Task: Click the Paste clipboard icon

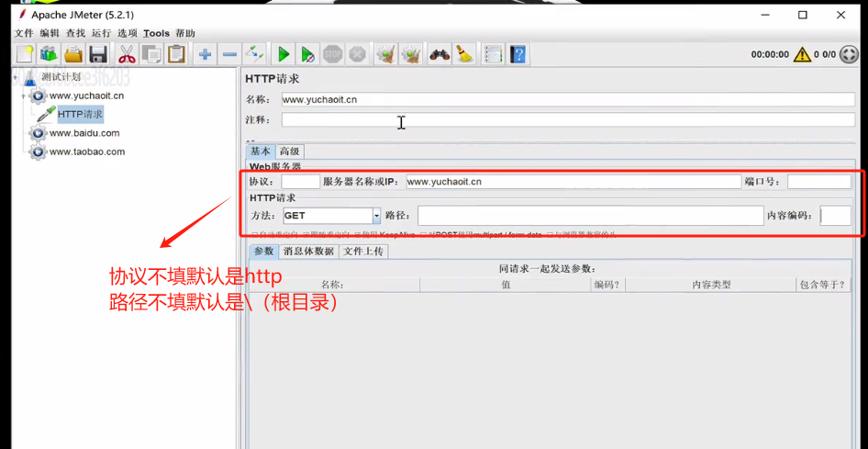Action: point(176,54)
